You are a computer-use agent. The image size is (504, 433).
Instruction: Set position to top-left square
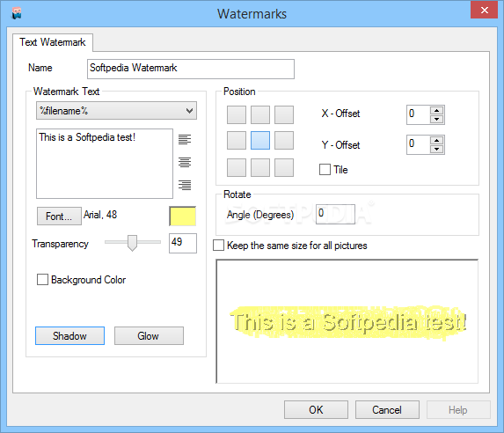tap(237, 114)
